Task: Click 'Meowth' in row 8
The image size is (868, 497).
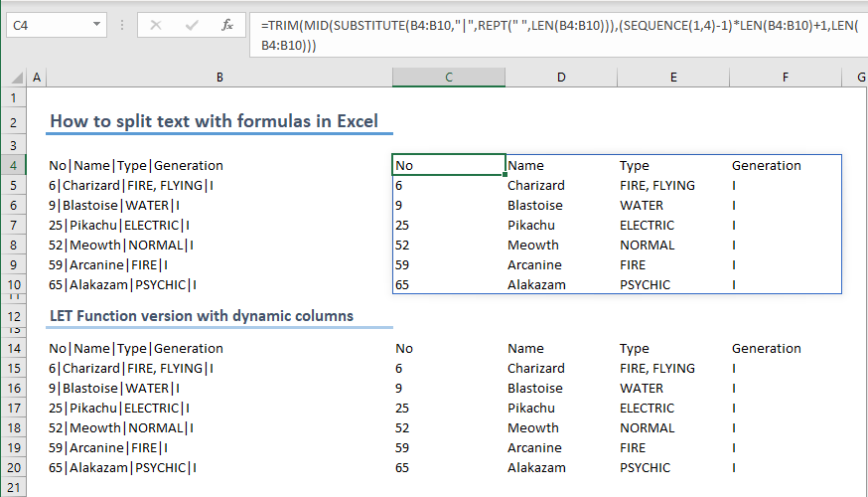Action: pos(532,245)
